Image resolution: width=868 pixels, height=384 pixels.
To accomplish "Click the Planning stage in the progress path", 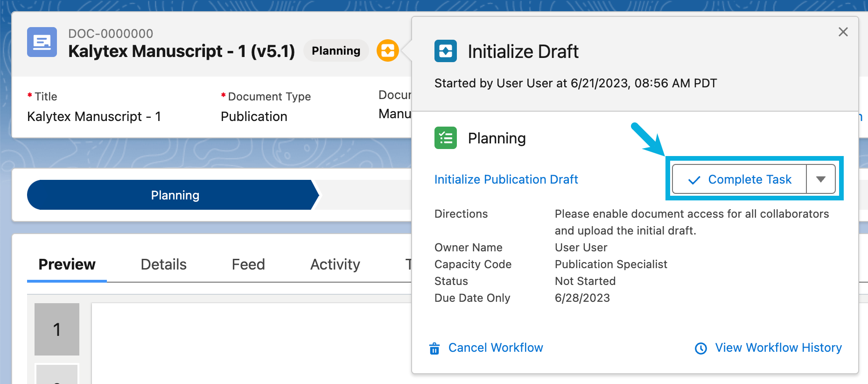I will (175, 195).
